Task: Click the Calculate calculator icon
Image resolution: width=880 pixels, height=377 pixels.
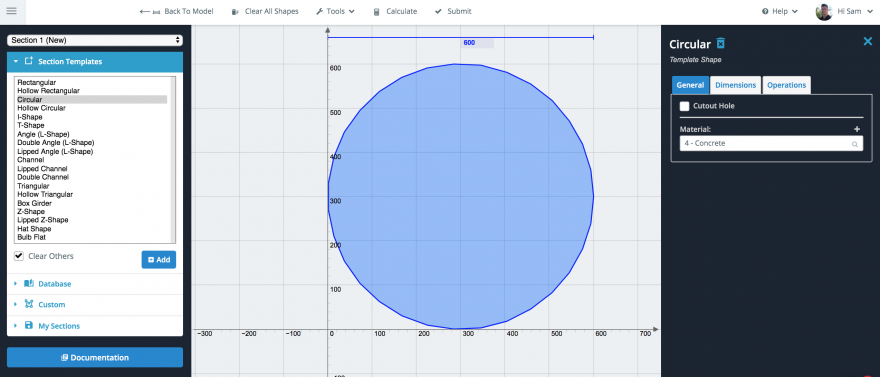Action: (377, 11)
